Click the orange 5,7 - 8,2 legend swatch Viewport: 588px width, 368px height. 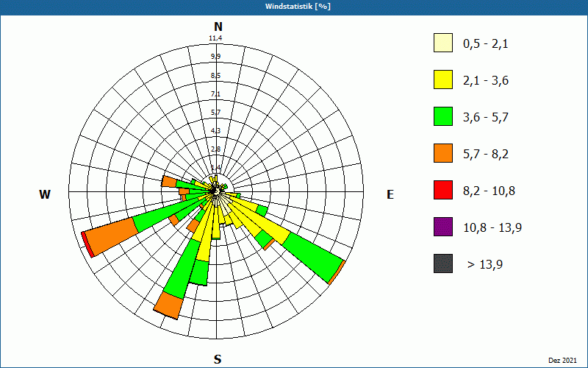[x=443, y=153]
